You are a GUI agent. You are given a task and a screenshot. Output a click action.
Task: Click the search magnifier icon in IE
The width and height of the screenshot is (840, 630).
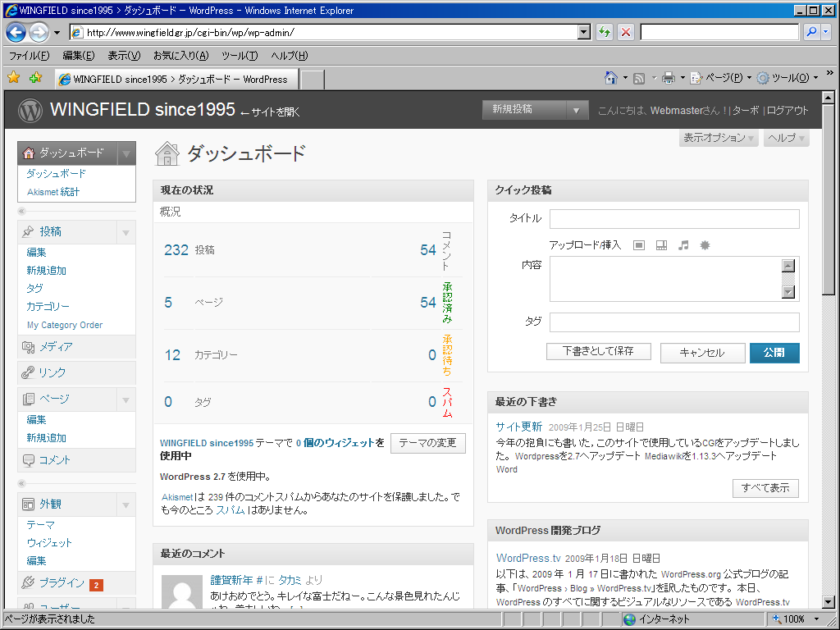click(811, 32)
